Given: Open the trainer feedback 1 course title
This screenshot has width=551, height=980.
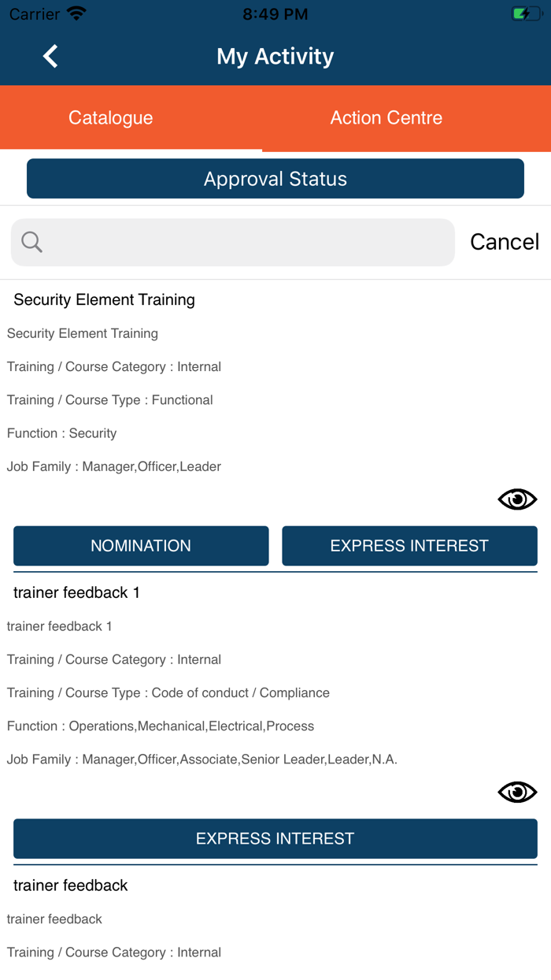Looking at the screenshot, I should click(x=76, y=592).
